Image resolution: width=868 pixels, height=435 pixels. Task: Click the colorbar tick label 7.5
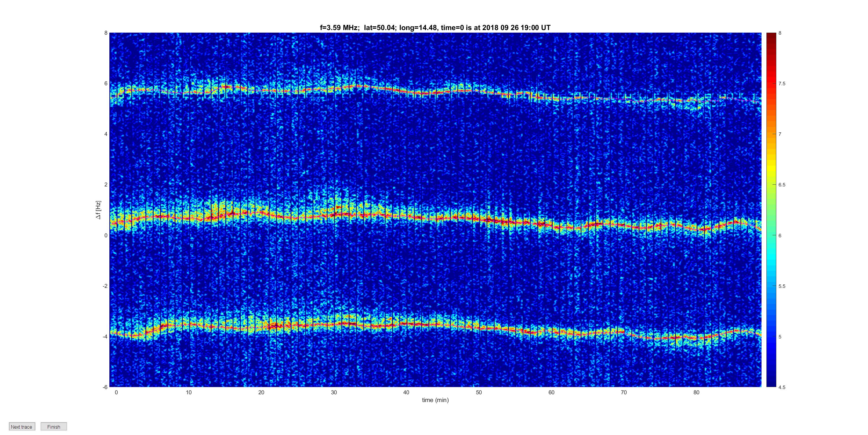[x=782, y=84]
